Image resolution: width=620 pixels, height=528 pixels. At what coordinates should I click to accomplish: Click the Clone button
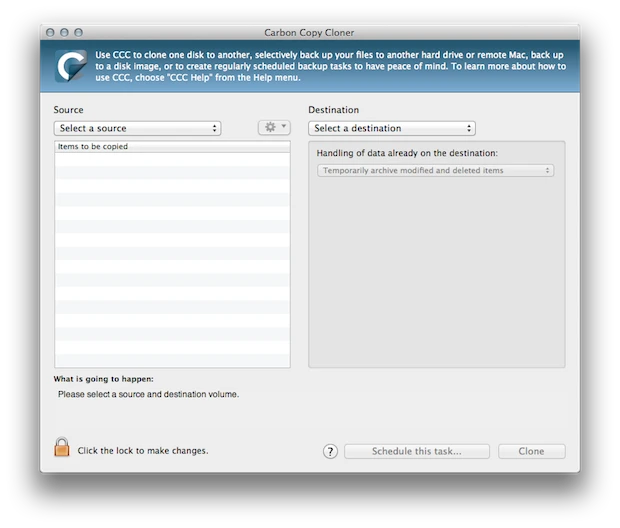tap(531, 451)
